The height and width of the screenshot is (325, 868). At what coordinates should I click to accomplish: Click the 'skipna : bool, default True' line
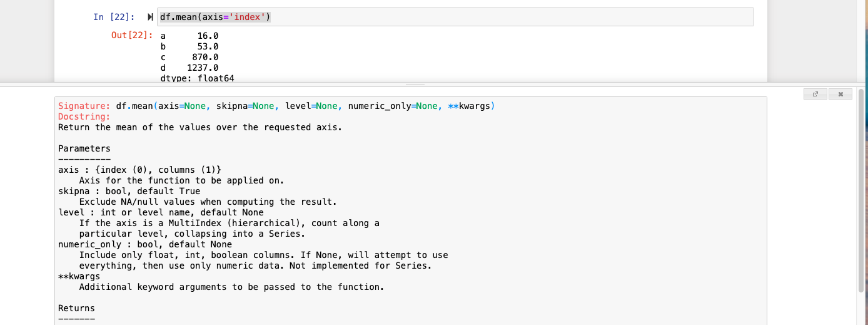click(x=129, y=191)
